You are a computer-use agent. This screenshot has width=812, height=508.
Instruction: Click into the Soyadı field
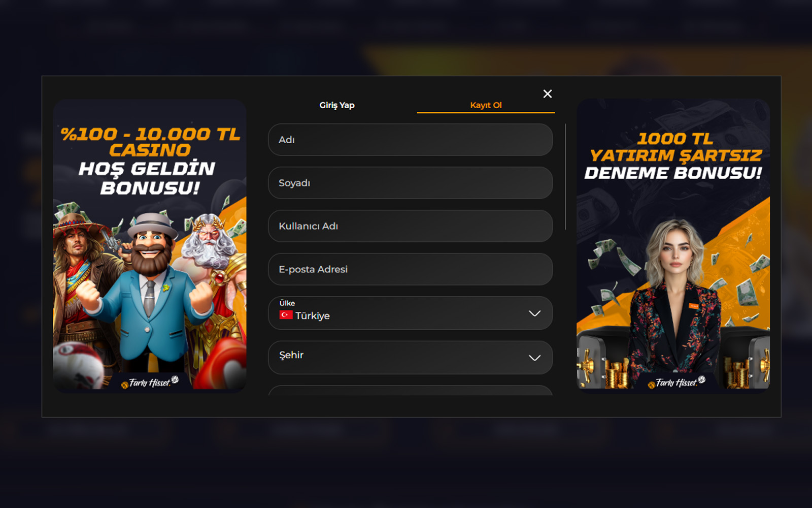[x=410, y=183]
